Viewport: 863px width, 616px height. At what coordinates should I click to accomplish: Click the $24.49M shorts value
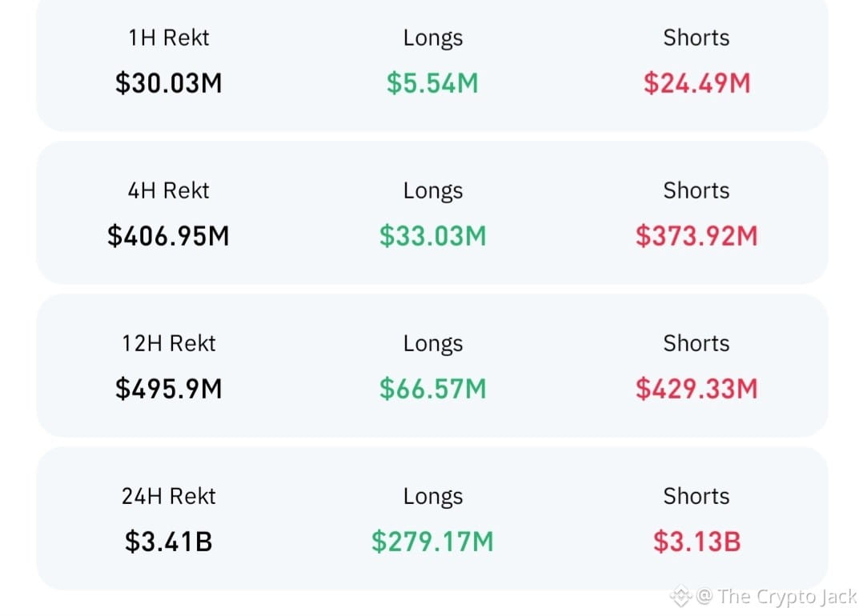coord(696,83)
